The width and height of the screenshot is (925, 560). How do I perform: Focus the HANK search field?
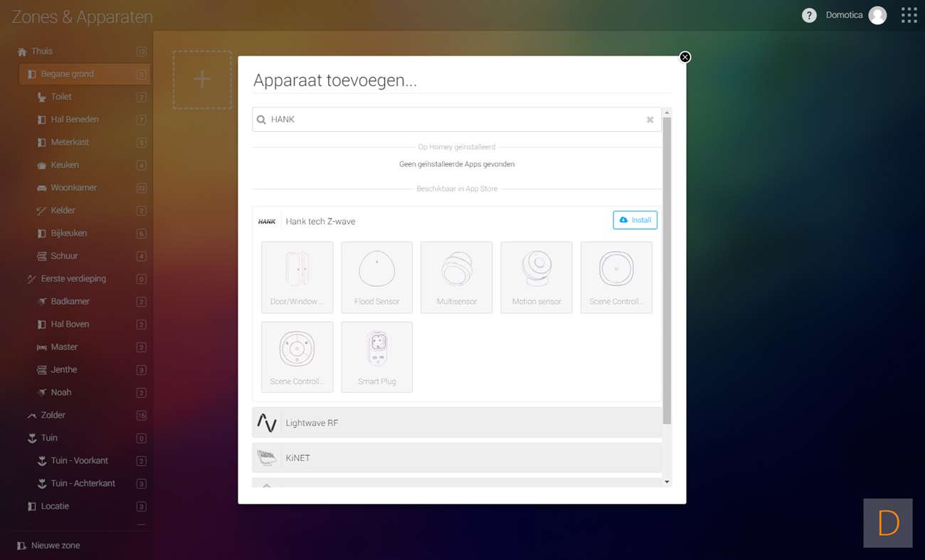pyautogui.click(x=456, y=120)
